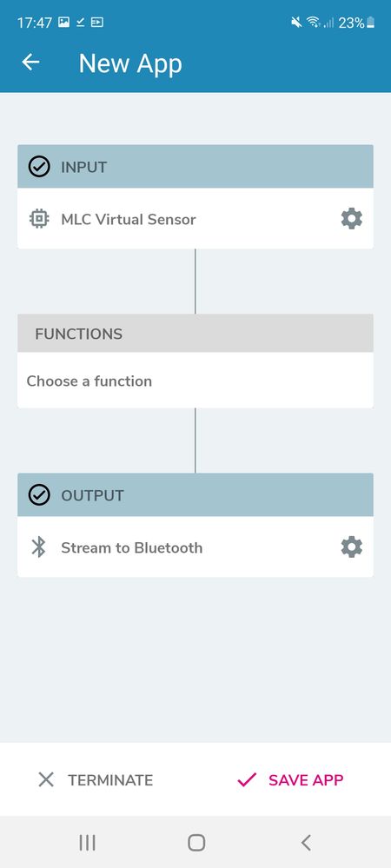This screenshot has height=868, width=391.
Task: Click the INPUT checkmark circle
Action: click(39, 167)
